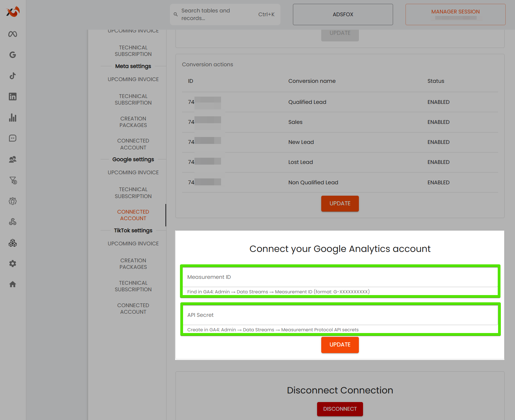The width and height of the screenshot is (515, 420).
Task: Click the Google 'G' sidebar icon
Action: (13, 55)
